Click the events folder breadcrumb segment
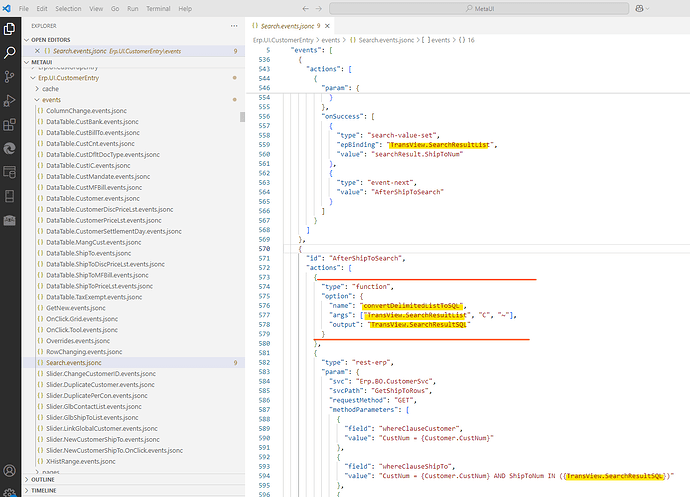 click(330, 40)
